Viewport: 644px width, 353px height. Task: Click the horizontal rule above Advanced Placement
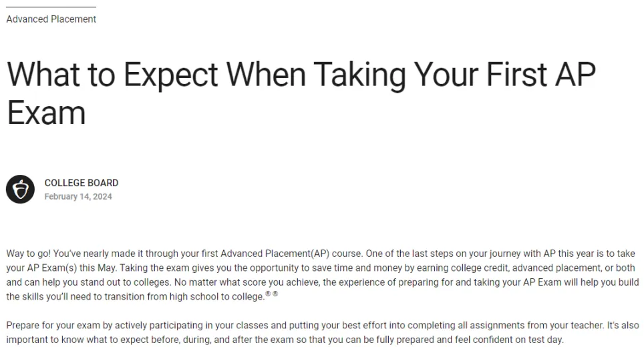click(x=51, y=7)
